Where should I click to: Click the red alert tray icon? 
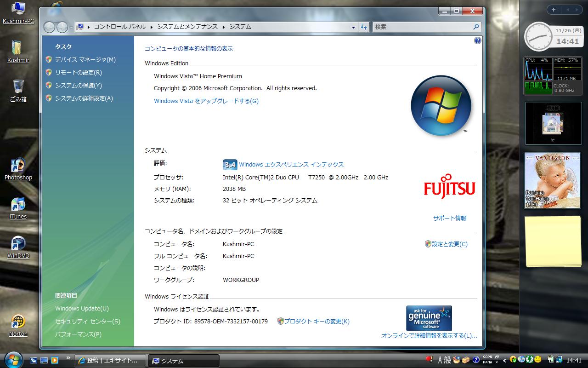(x=429, y=359)
